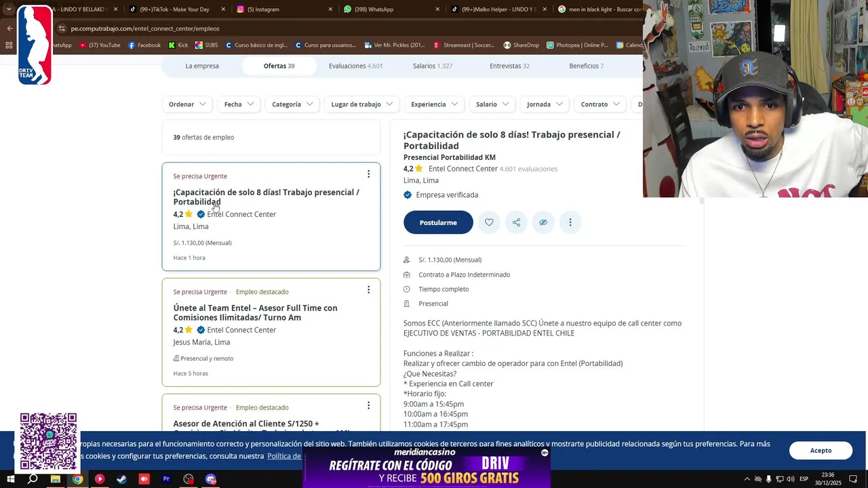Open the YouTube bookmark
Viewport: 868px width, 488px height.
100,45
